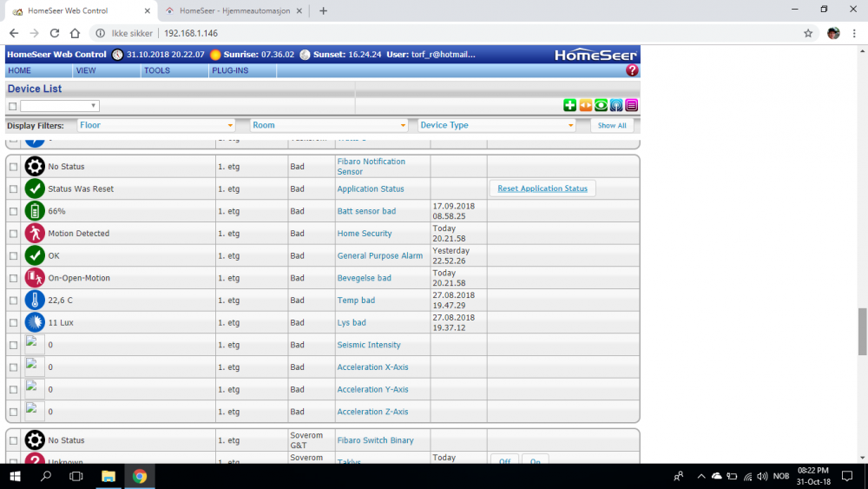
Task: Check the box beside 11 Lux row
Action: [x=13, y=323]
